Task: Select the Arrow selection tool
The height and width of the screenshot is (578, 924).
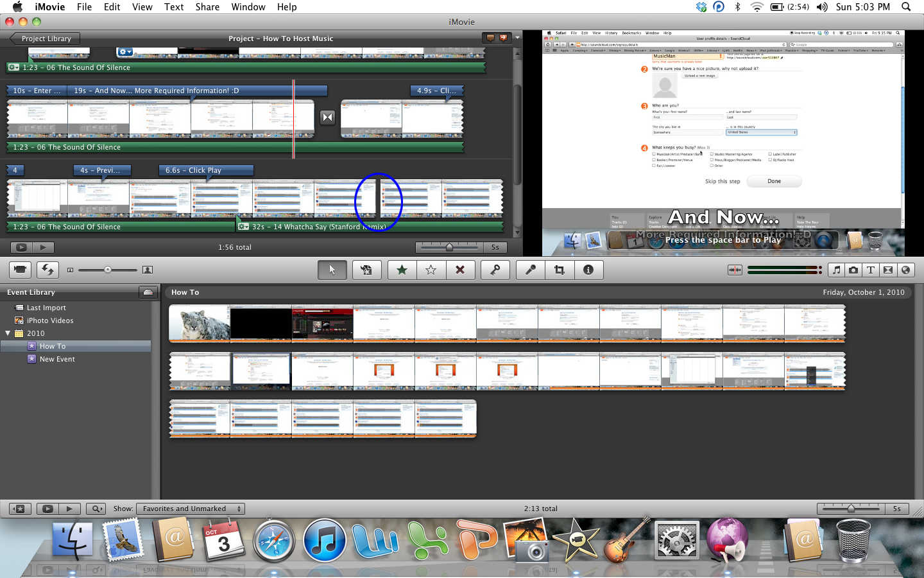Action: coord(332,270)
